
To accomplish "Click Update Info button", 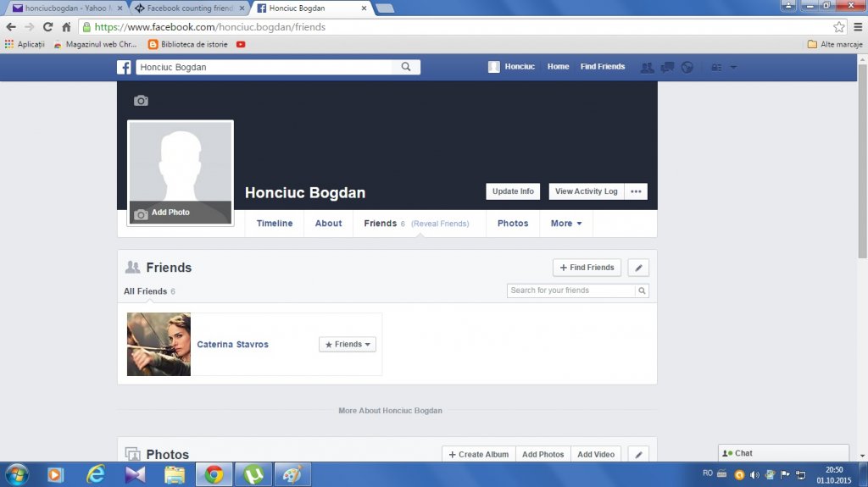I will [513, 191].
